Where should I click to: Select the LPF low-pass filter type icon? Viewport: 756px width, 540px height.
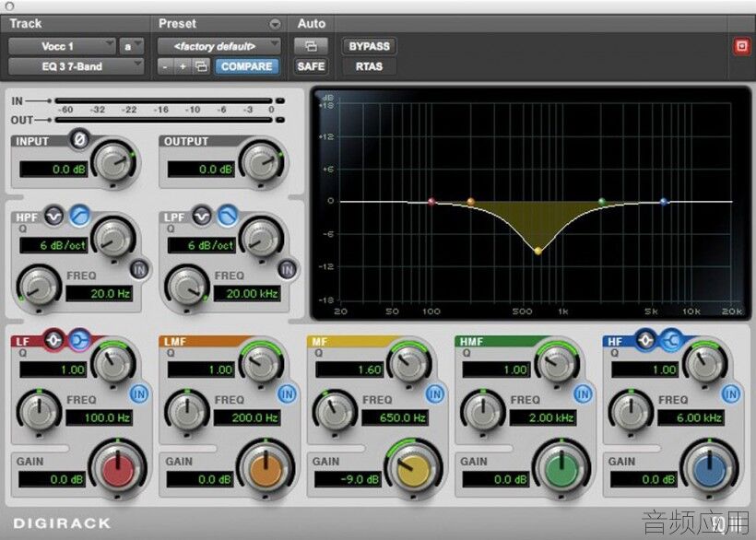coord(228,216)
